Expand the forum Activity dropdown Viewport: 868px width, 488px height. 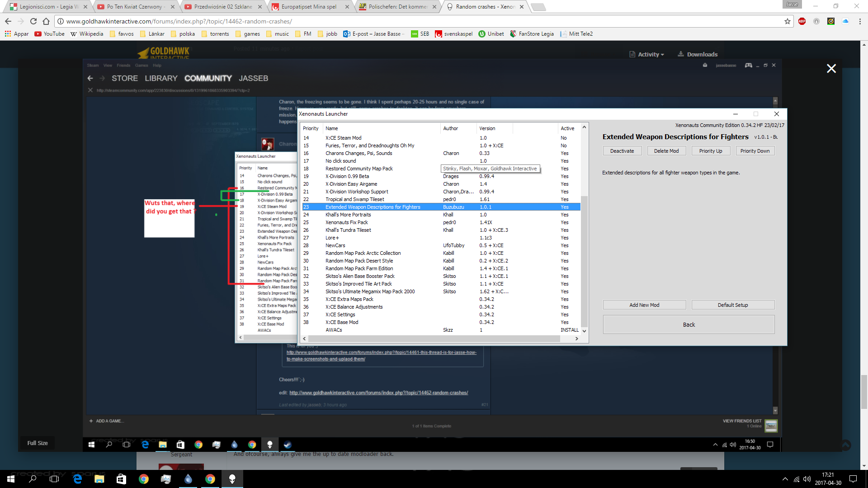coord(647,54)
